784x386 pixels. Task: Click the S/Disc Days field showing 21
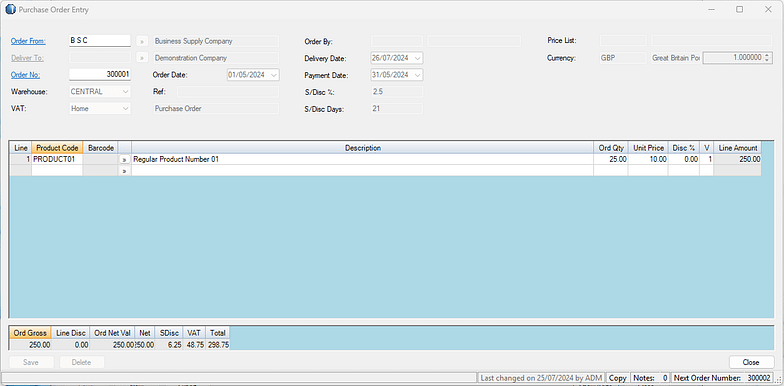pyautogui.click(x=396, y=108)
